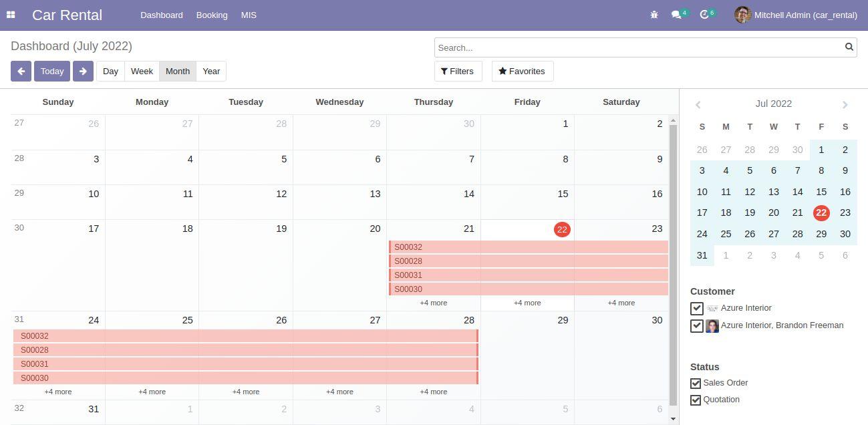The width and height of the screenshot is (868, 425).
Task: Uncheck the Azure Interior customer filter
Action: click(696, 308)
